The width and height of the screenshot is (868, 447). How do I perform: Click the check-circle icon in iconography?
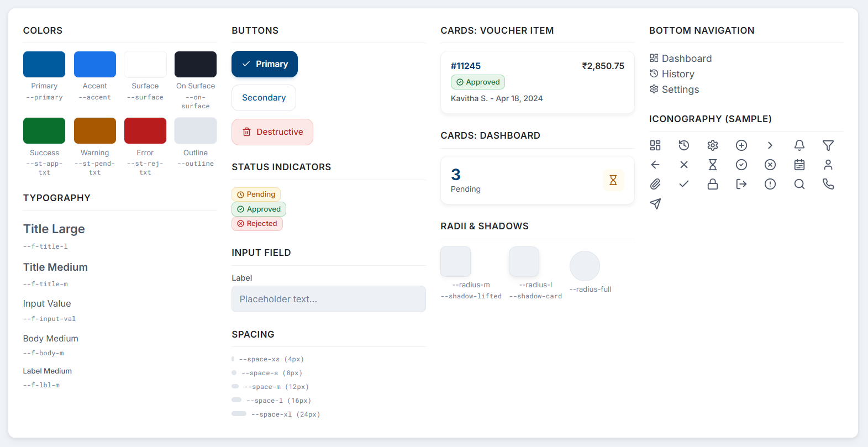click(741, 165)
